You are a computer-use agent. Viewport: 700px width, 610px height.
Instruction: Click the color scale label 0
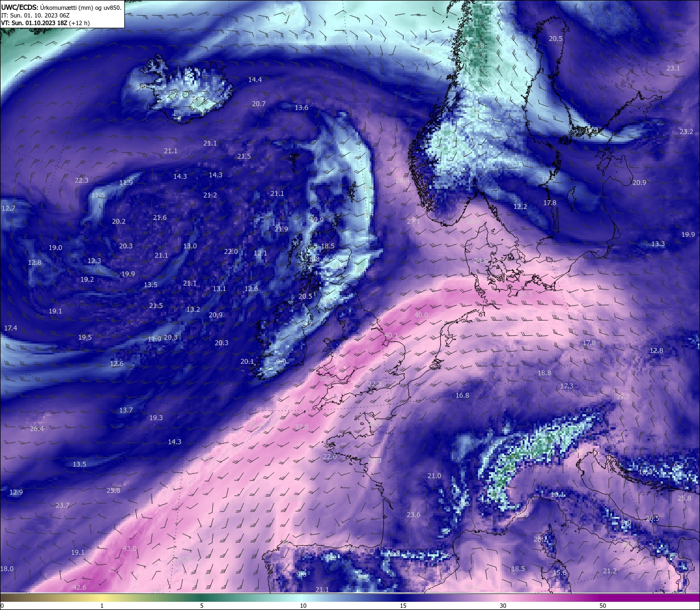point(2,606)
